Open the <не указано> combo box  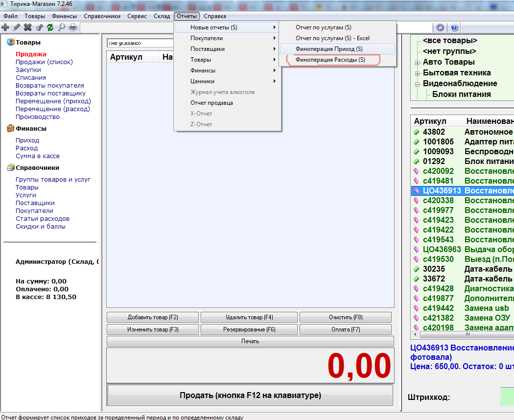(x=140, y=43)
